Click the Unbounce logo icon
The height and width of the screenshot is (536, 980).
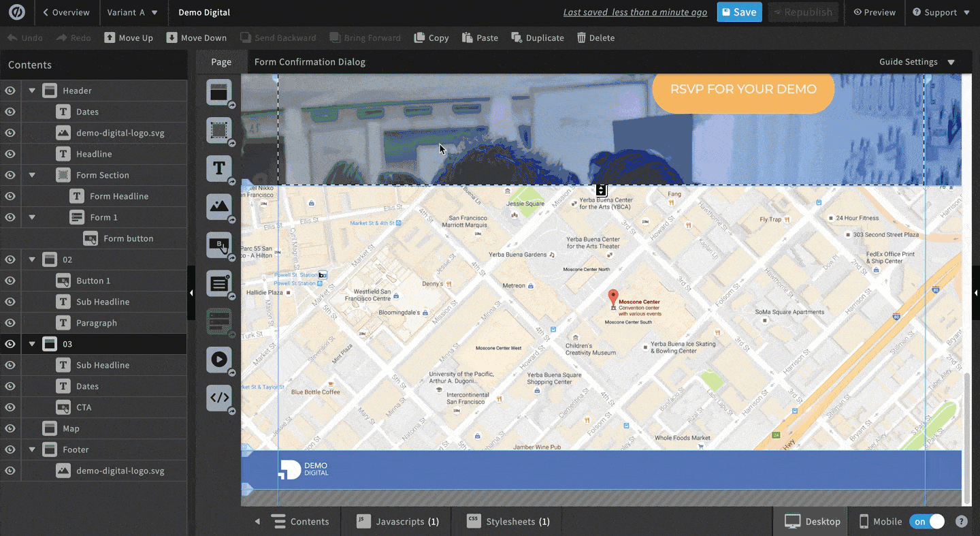(17, 12)
